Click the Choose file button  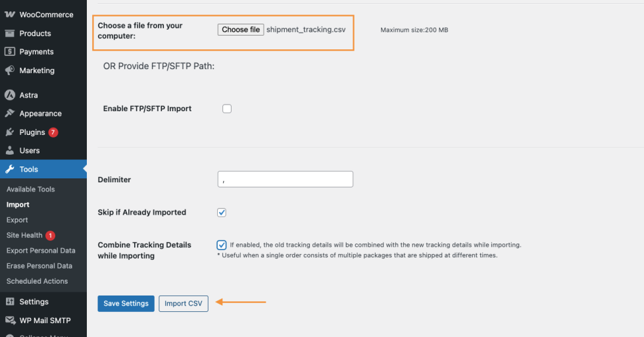[241, 30]
